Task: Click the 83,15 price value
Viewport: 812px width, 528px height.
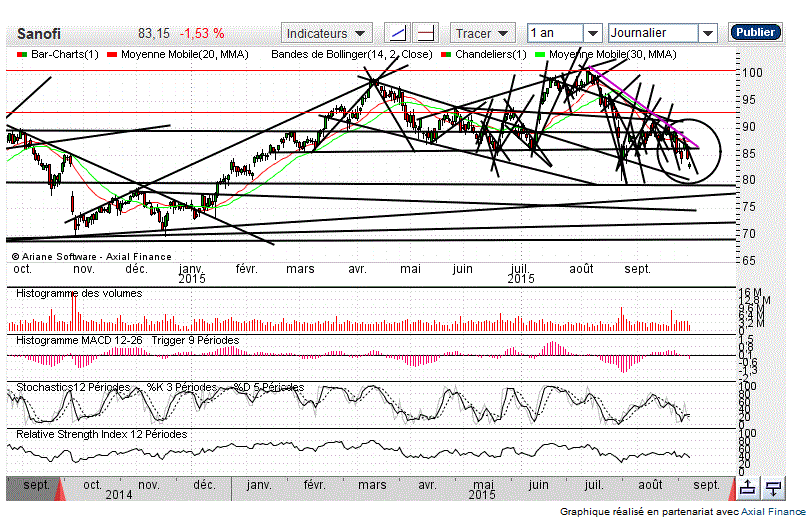Action: 154,34
